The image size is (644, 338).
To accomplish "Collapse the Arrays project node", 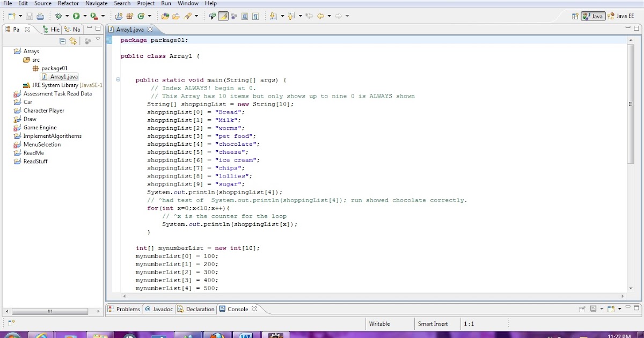I will coord(12,51).
